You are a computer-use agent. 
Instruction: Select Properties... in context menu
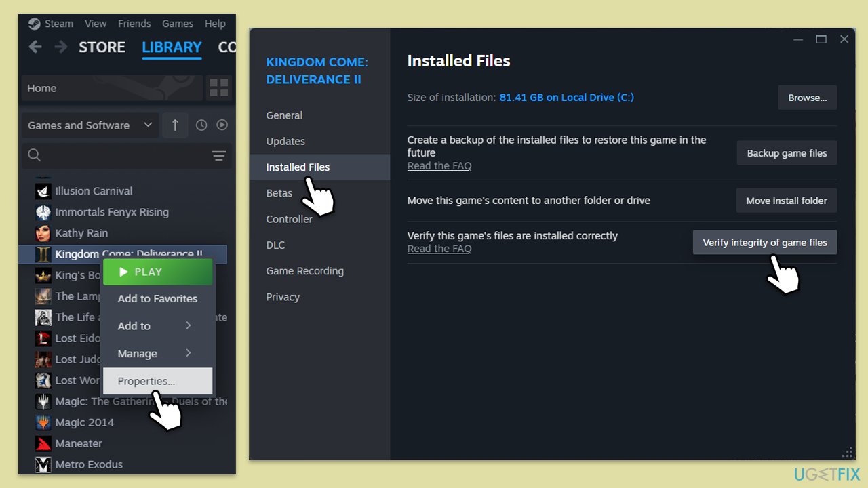pos(157,381)
